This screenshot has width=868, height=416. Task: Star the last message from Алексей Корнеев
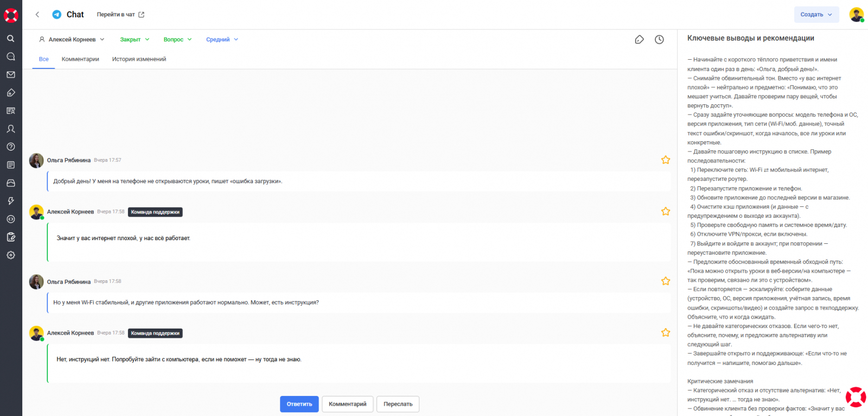coord(666,332)
